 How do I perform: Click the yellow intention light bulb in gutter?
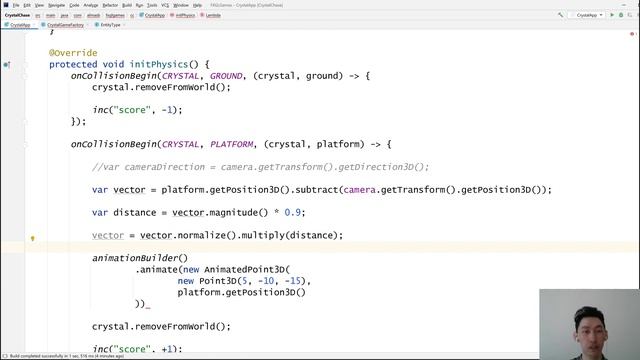click(x=33, y=238)
